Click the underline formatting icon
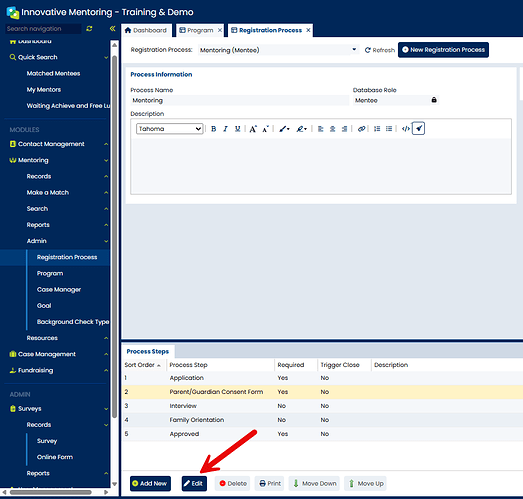The image size is (523, 499). coord(237,129)
